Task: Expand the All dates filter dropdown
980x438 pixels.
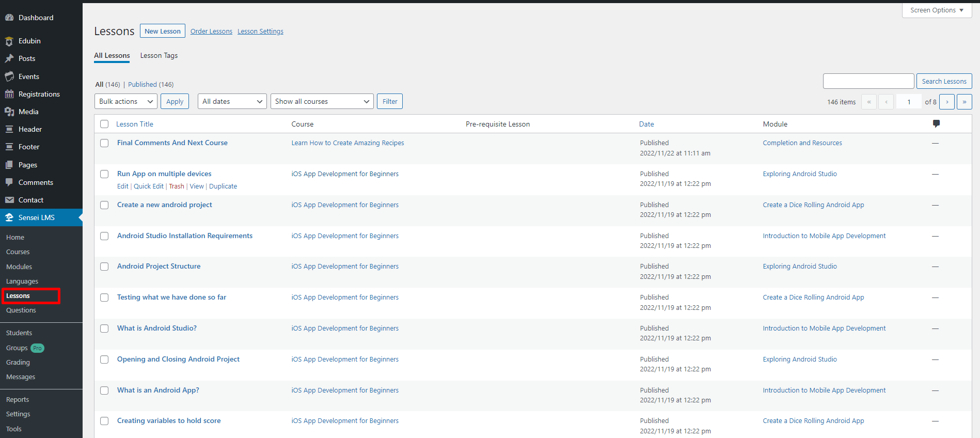Action: point(232,101)
